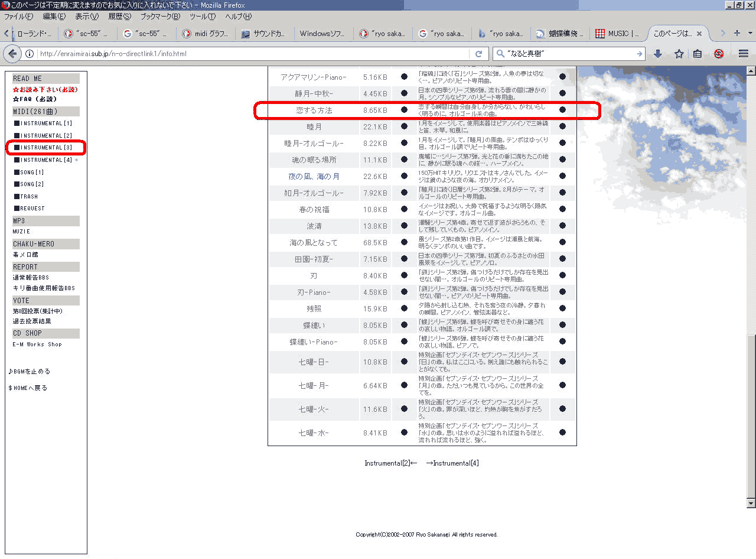
Task: Open a new tab with the plus icon
Action: click(737, 33)
